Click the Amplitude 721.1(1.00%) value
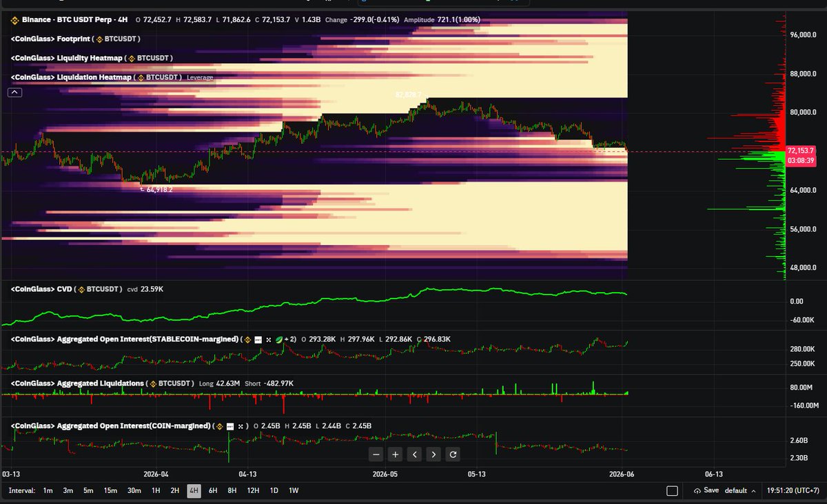 coord(442,21)
